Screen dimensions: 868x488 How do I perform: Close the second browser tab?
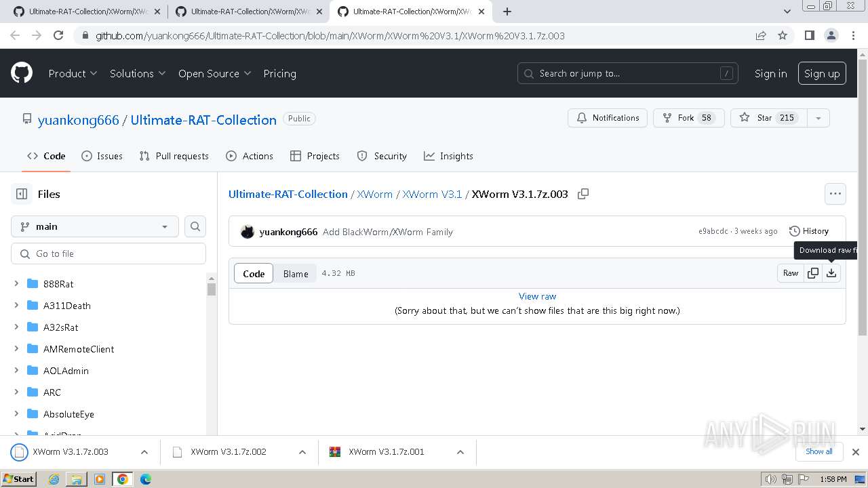coord(319,12)
